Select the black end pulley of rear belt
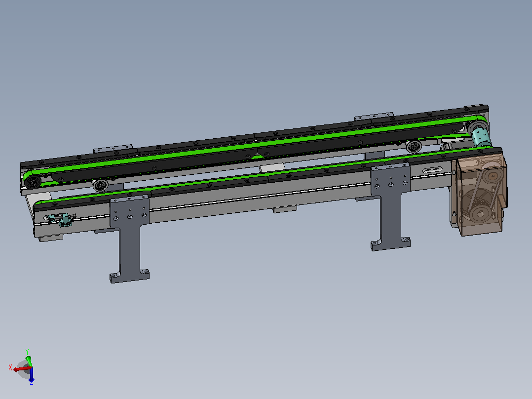532x399 pixels. point(33,182)
